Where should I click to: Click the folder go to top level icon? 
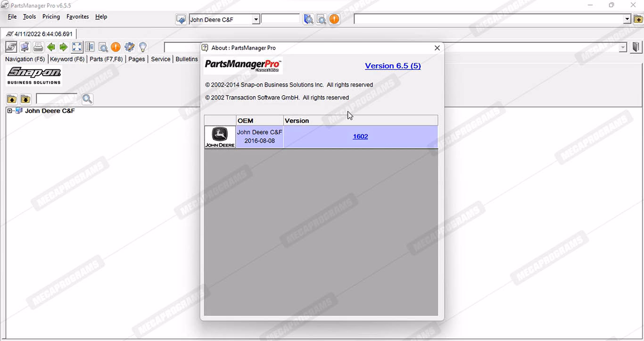coord(25,99)
